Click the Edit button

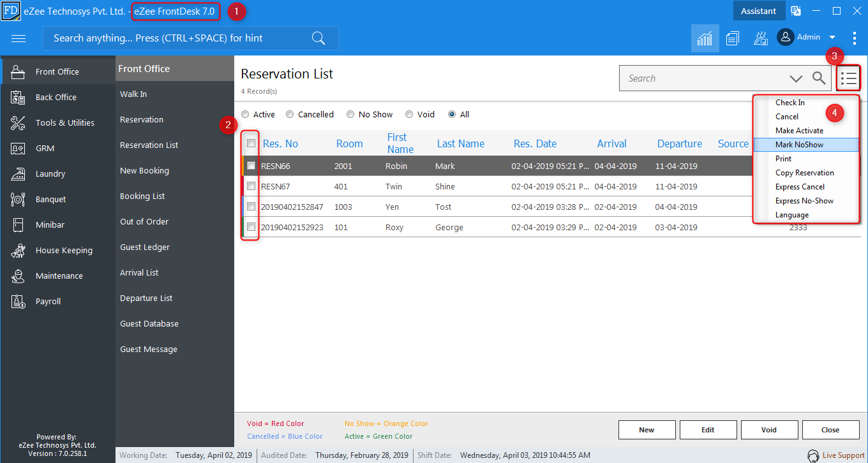coord(708,430)
